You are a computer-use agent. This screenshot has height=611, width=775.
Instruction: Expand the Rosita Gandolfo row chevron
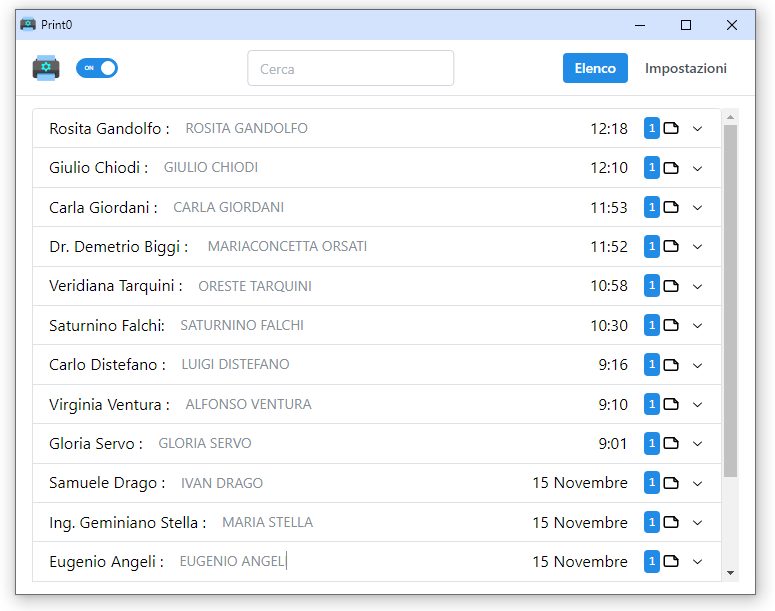pyautogui.click(x=698, y=128)
